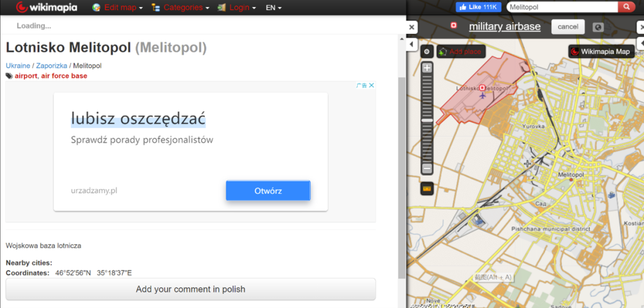Image resolution: width=644 pixels, height=308 pixels.
Task: Click the gray globe icon beside cancel
Action: [x=599, y=27]
